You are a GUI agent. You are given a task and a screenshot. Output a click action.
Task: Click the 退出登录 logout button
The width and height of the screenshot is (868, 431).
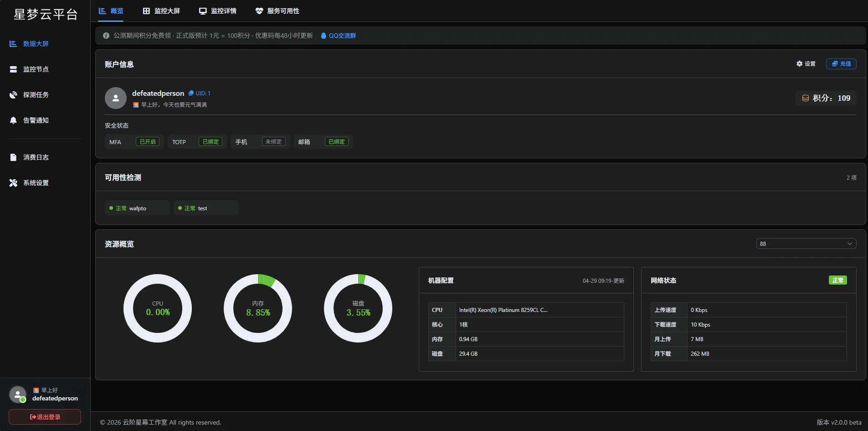click(x=45, y=417)
